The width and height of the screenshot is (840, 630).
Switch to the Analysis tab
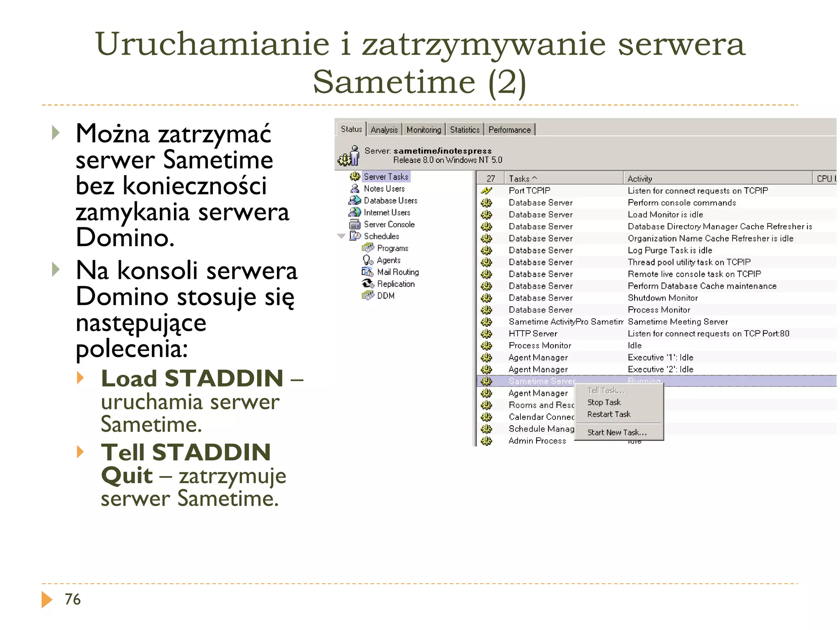point(384,130)
